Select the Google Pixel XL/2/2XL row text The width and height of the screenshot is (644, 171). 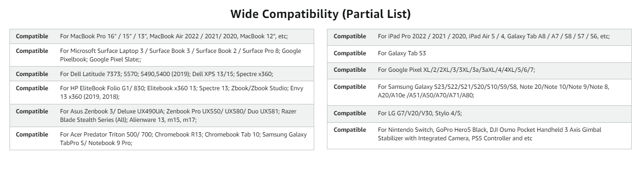(x=456, y=69)
